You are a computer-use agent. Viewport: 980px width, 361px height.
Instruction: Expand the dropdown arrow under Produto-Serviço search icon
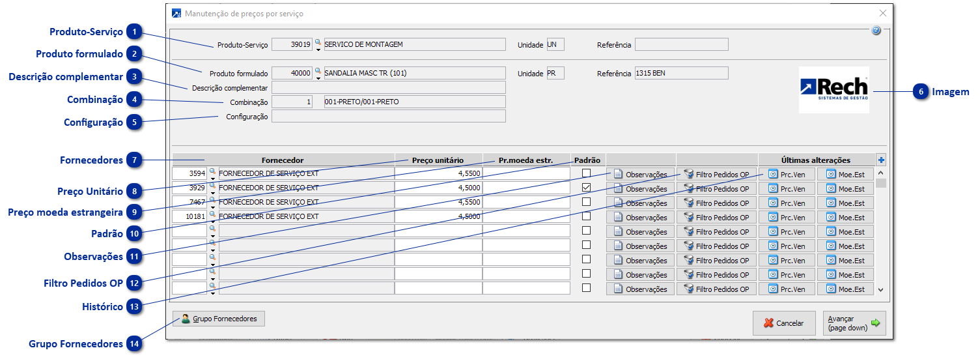318,50
